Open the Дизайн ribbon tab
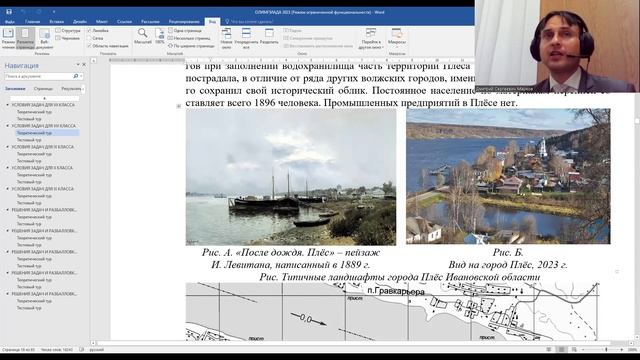This screenshot has width=640, height=360. (x=80, y=22)
